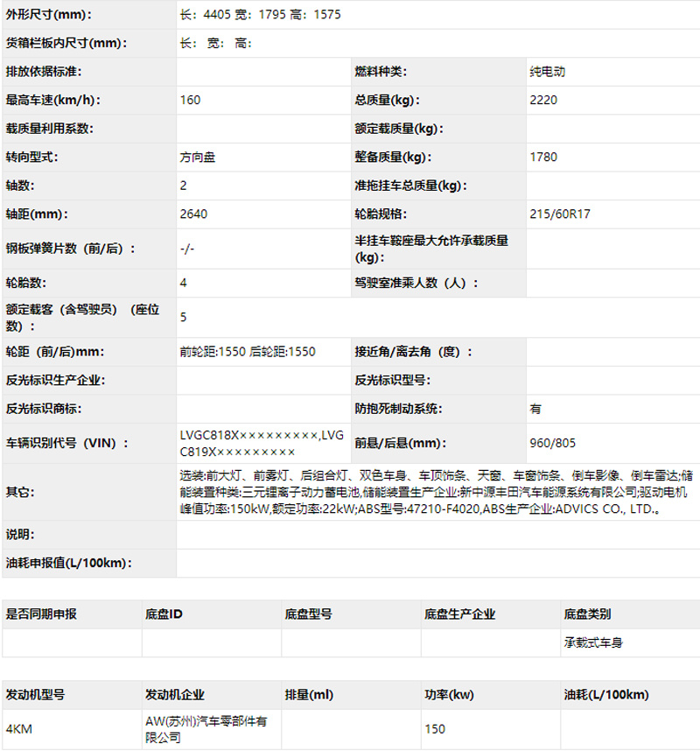Viewport: 700px width, 751px height.
Task: Select steering type value 方向盘
Action: pyautogui.click(x=197, y=157)
